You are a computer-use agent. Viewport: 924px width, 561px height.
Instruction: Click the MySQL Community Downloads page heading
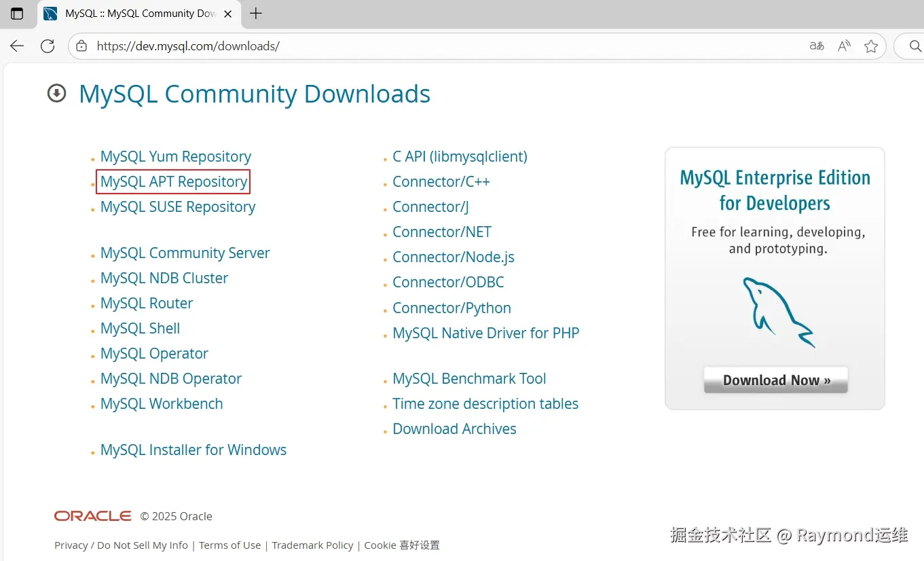[x=255, y=94]
